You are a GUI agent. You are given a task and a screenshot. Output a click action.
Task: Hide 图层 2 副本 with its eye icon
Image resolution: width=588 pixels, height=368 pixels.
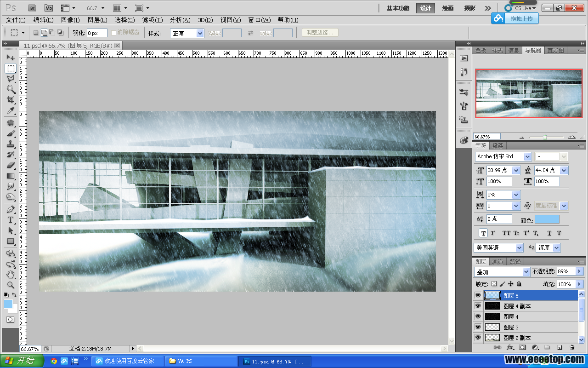(478, 338)
